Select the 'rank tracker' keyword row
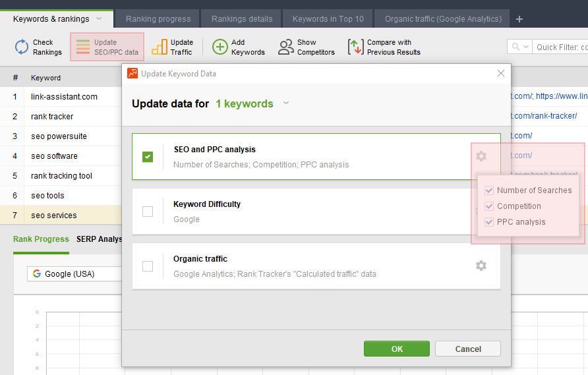 pos(61,117)
